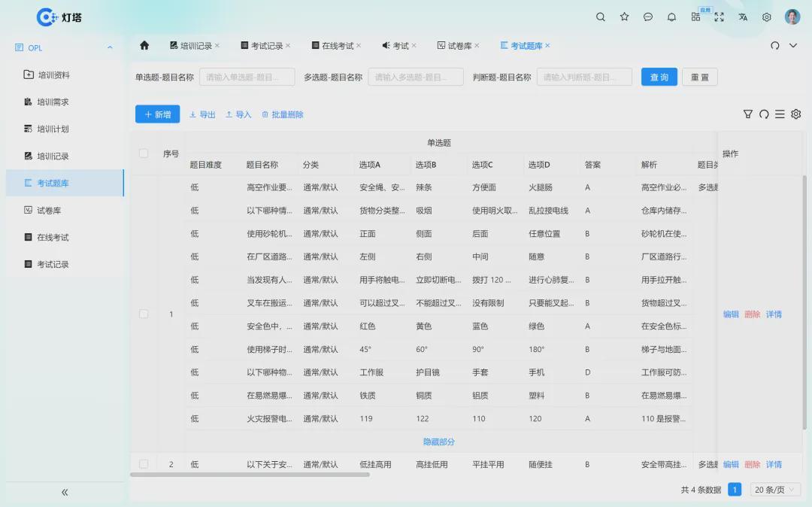Open 培训需求 in the sidebar
The width and height of the screenshot is (812, 507).
(x=65, y=102)
